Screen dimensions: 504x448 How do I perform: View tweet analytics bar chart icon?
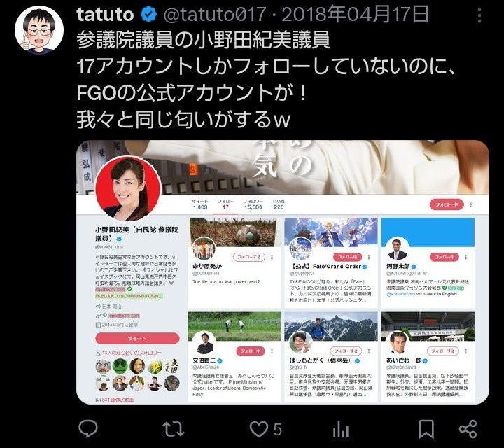tap(341, 429)
